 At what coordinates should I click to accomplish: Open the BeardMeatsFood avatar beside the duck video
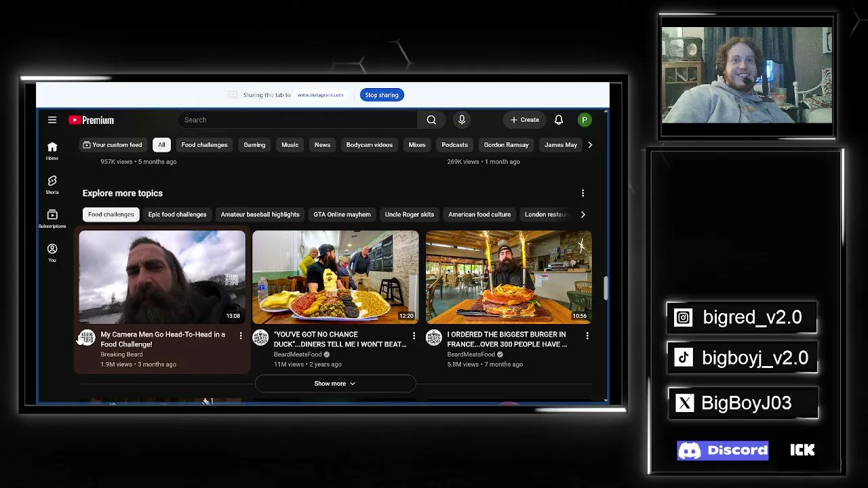[x=260, y=338]
